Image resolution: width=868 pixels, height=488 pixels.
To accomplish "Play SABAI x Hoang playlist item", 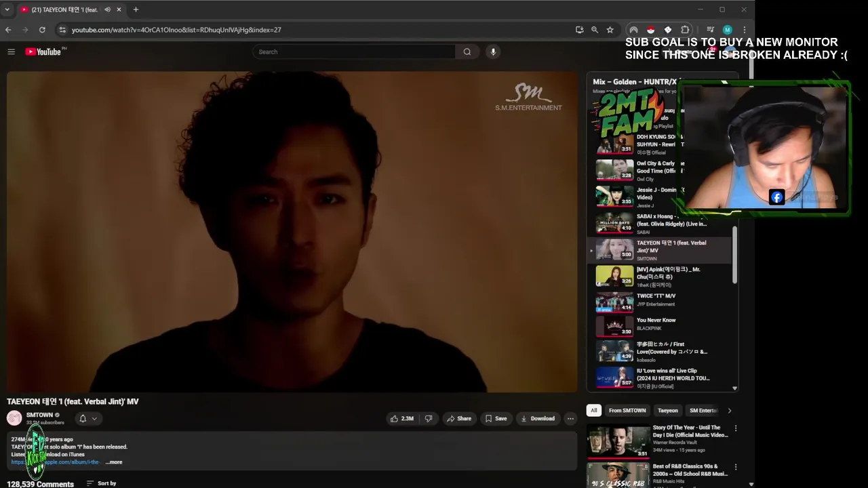I will 660,223.
